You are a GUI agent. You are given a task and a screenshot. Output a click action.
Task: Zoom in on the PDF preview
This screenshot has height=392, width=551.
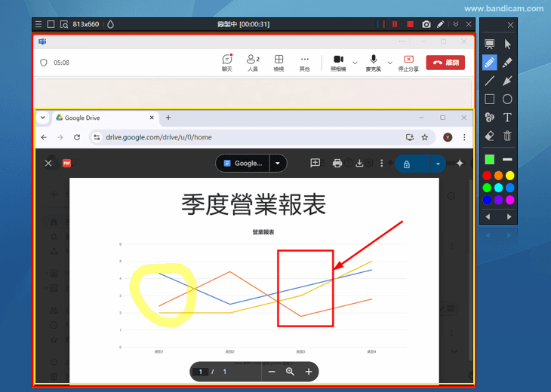[309, 372]
